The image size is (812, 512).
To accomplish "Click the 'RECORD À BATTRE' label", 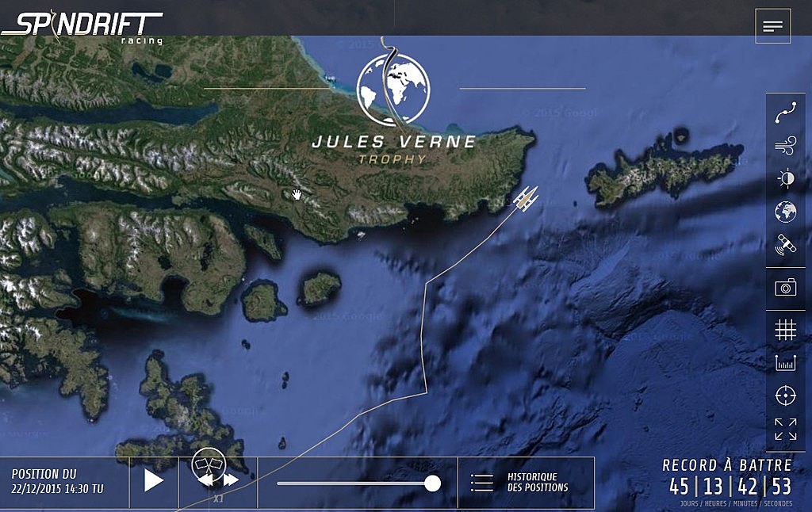I will [727, 465].
